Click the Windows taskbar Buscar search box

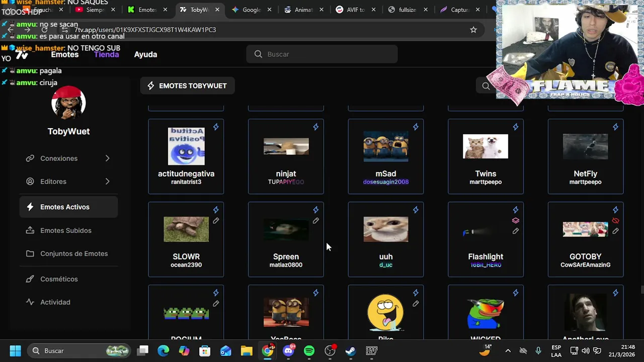point(79,351)
